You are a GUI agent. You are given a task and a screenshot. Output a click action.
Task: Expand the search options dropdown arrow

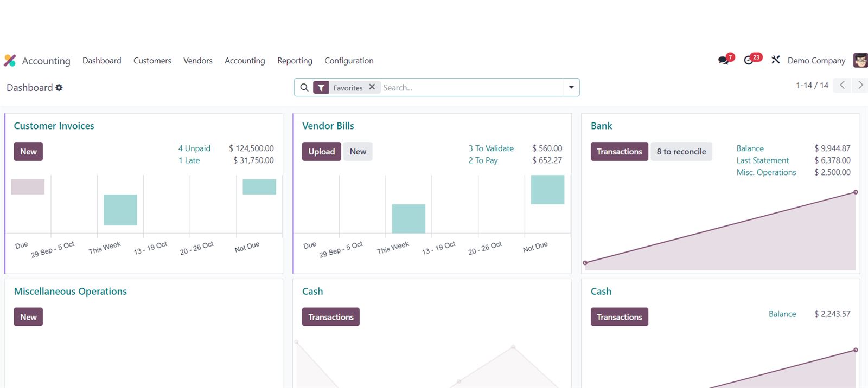coord(571,88)
